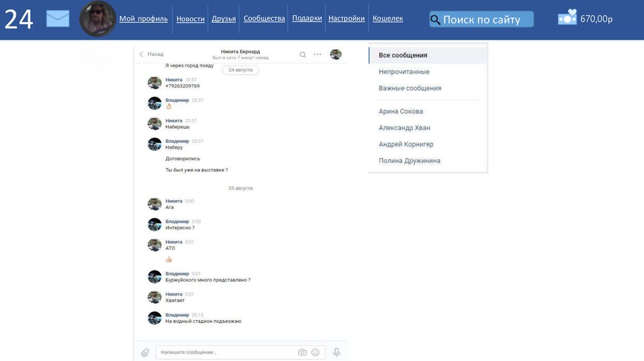Image resolution: width=644 pixels, height=361 pixels.
Task: Click the wallet balance money icon
Action: pos(567,18)
